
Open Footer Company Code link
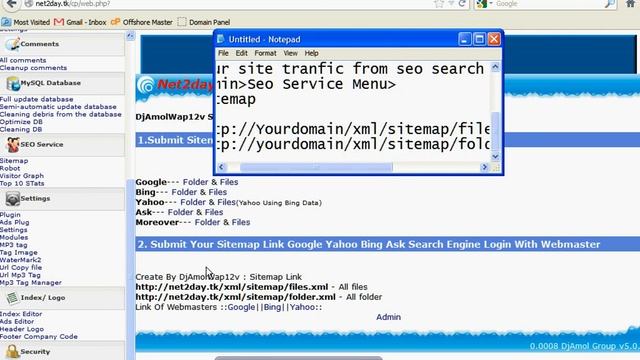pos(39,336)
